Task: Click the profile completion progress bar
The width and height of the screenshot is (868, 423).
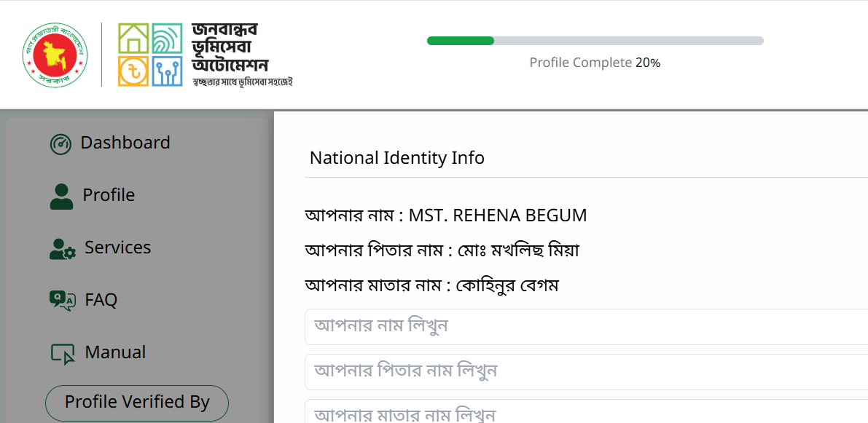Action: [595, 41]
